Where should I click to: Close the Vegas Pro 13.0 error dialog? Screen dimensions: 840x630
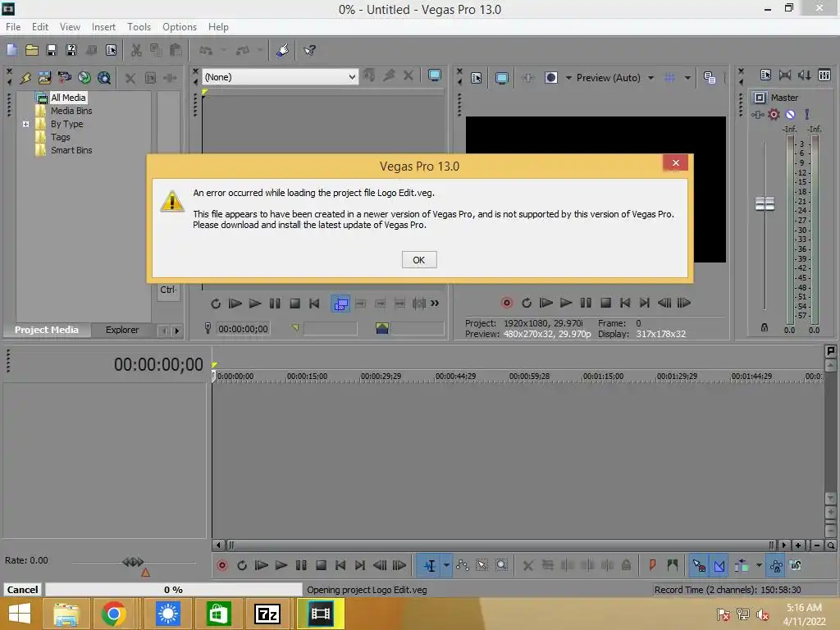[676, 163]
